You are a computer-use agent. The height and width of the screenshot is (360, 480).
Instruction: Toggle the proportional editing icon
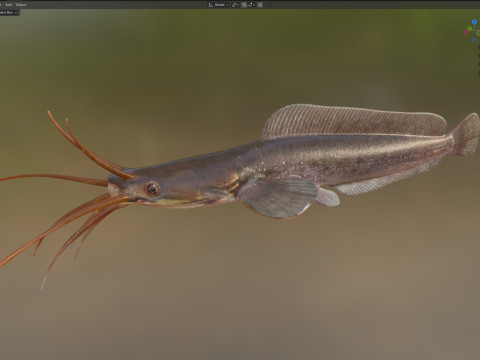(260, 5)
